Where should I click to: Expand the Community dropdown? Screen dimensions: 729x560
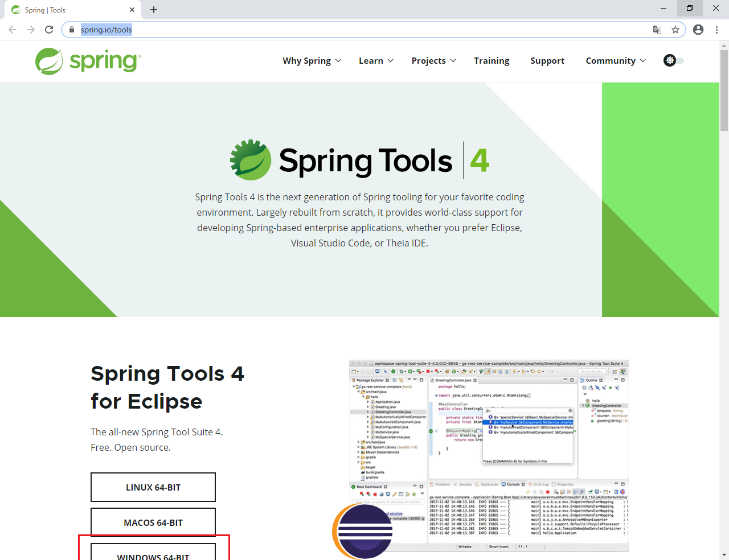616,61
